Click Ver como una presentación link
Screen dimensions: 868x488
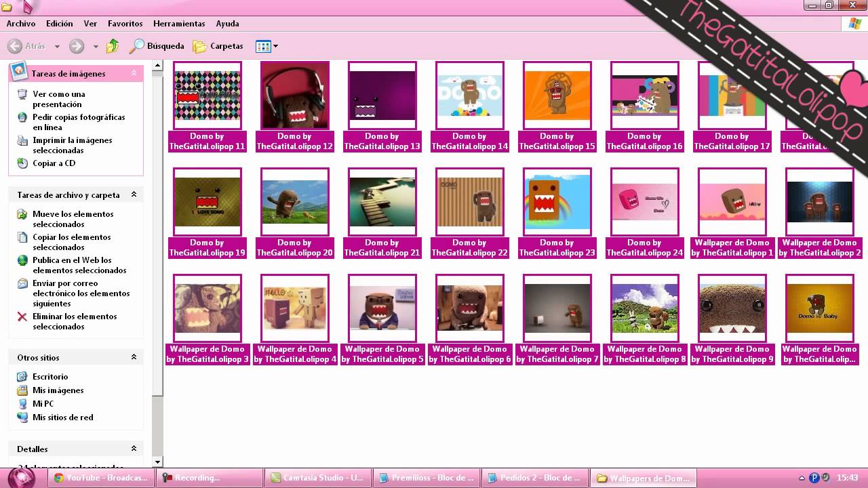(59, 99)
